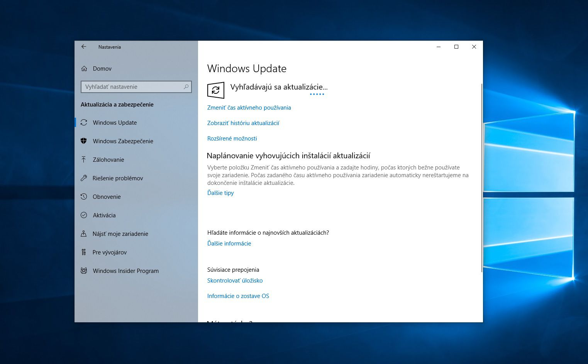The height and width of the screenshot is (364, 588).
Task: Click the Windows Update sync icon in sidebar
Action: [x=84, y=122]
